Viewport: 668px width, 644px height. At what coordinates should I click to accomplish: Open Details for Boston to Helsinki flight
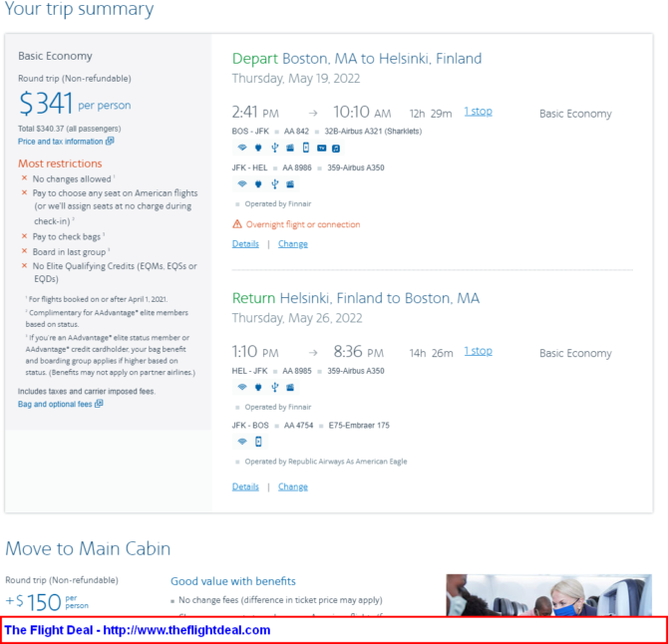point(245,244)
